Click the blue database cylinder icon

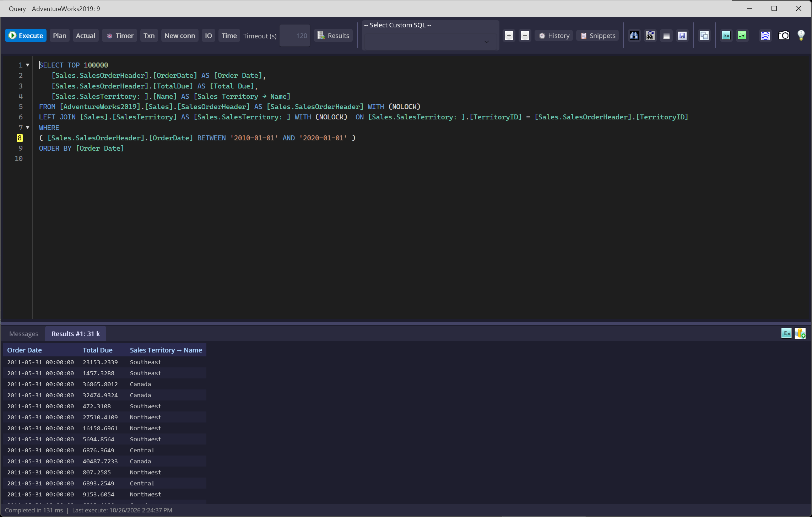click(x=765, y=36)
